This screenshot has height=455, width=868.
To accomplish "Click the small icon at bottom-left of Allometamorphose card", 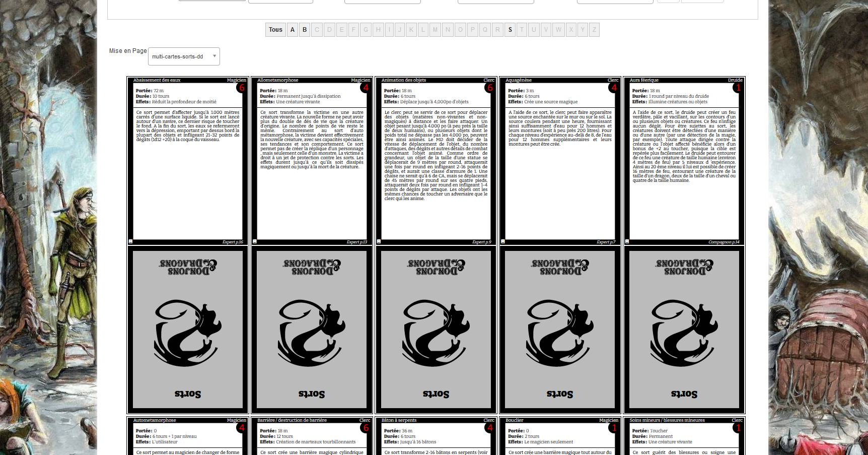I will pyautogui.click(x=255, y=242).
